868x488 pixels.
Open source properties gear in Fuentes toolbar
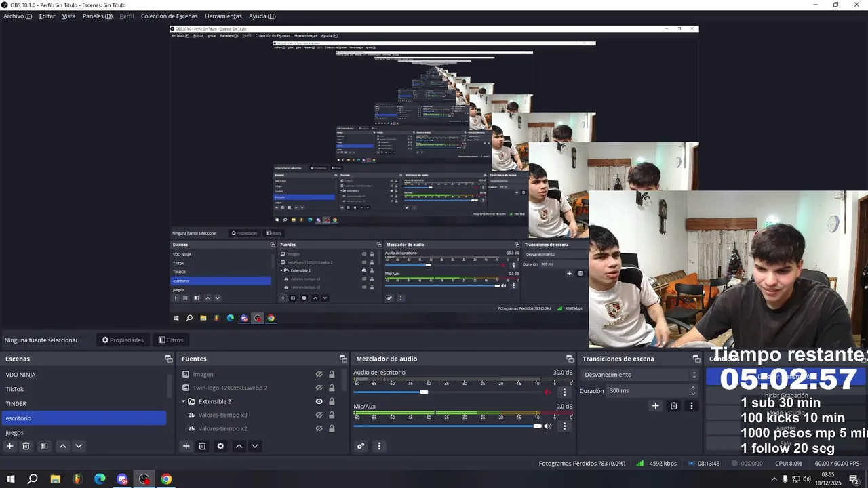tap(220, 446)
